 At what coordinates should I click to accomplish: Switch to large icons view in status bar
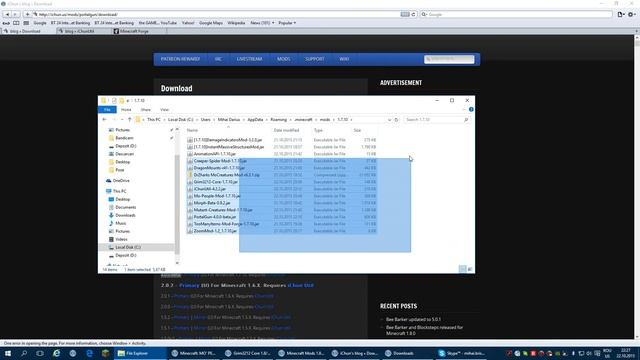point(470,269)
